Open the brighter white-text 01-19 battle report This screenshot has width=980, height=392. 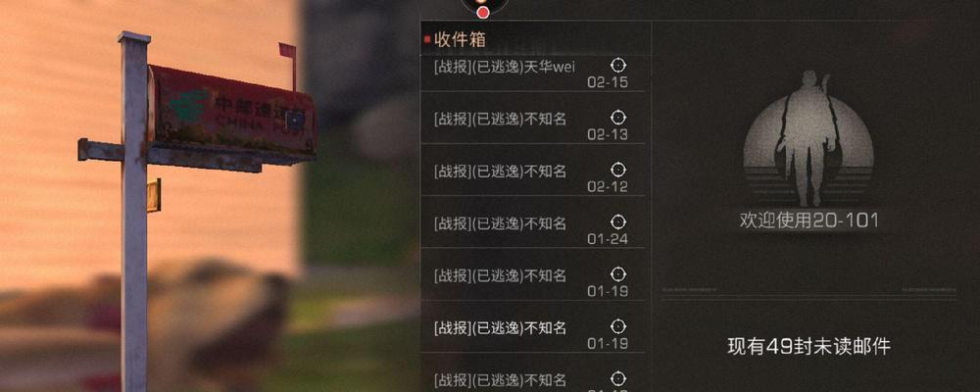(x=532, y=327)
